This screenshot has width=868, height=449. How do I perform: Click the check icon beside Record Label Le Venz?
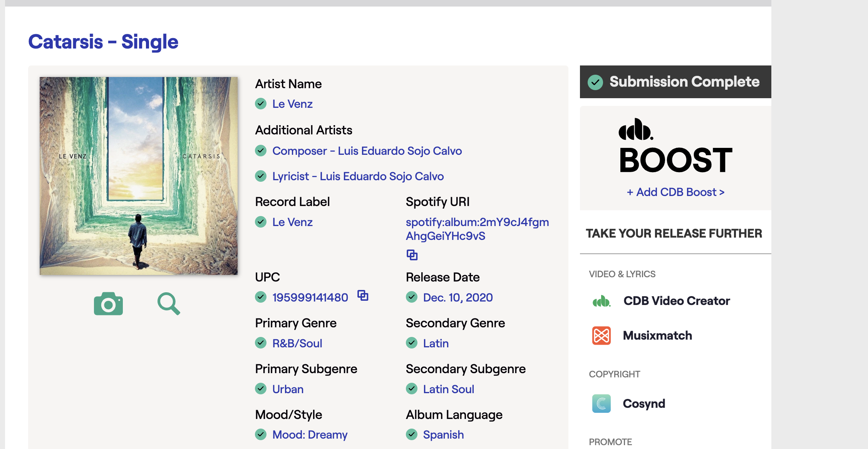[261, 222]
